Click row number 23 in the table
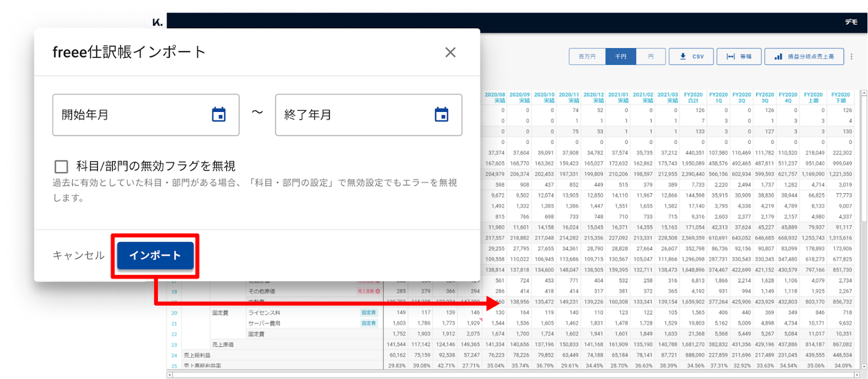This screenshot has height=379, width=868. click(x=174, y=345)
